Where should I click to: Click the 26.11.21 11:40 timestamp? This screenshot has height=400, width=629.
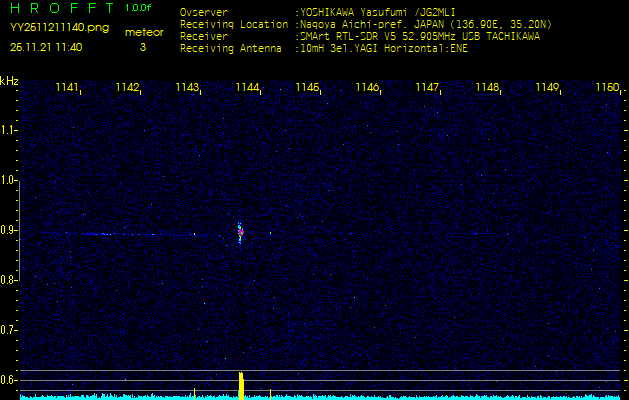[46, 47]
